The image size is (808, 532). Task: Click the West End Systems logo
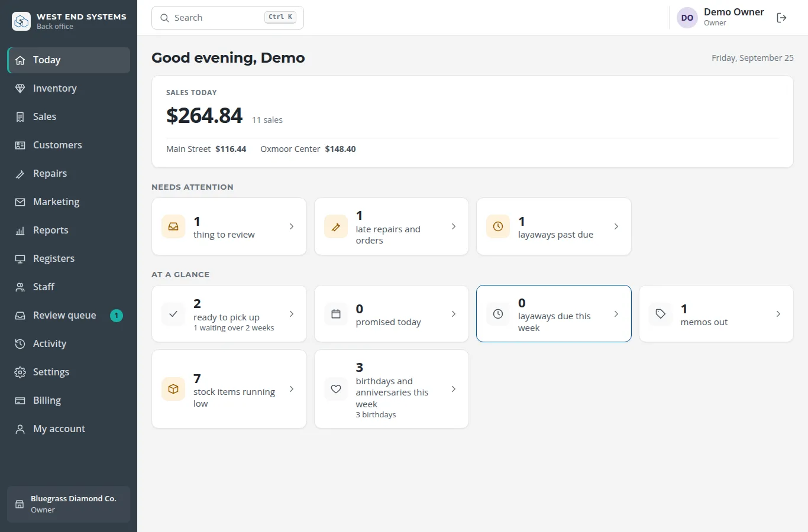(21, 21)
